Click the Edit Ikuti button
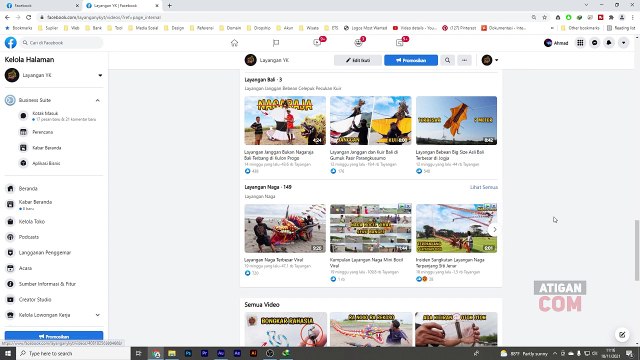Image resolution: width=640 pixels, height=360 pixels. 358,60
